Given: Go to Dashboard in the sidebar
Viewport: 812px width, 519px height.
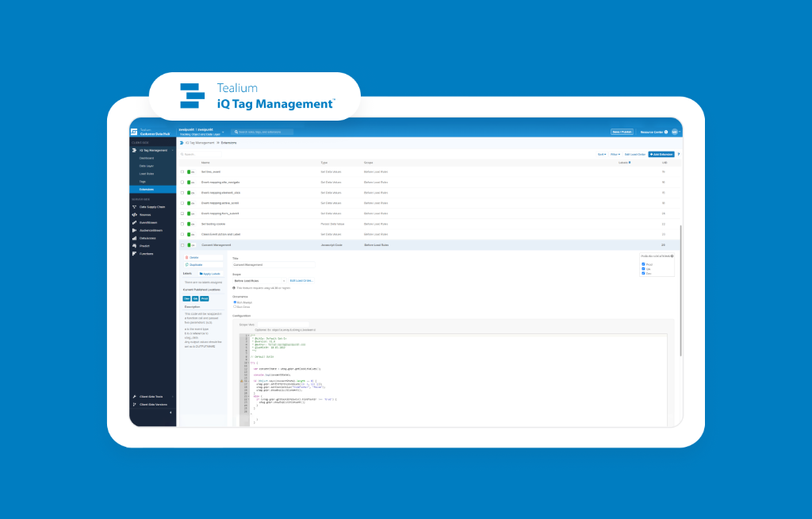Looking at the screenshot, I should coord(147,158).
